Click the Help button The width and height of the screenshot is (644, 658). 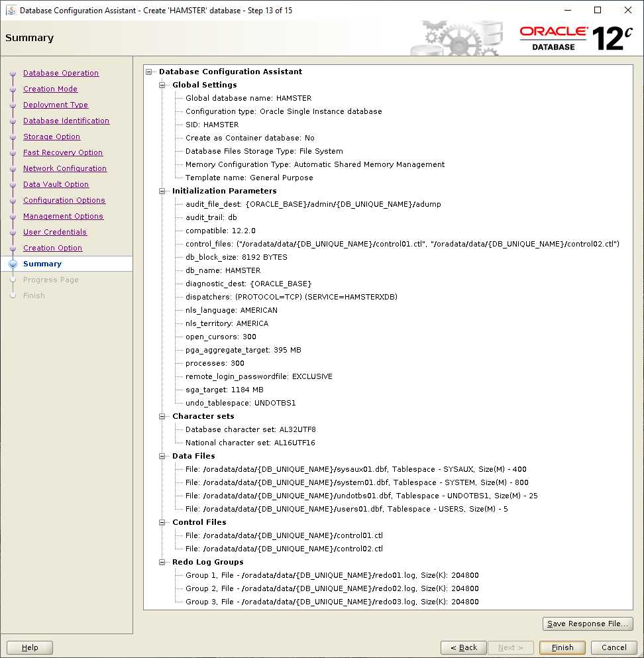pyautogui.click(x=30, y=647)
